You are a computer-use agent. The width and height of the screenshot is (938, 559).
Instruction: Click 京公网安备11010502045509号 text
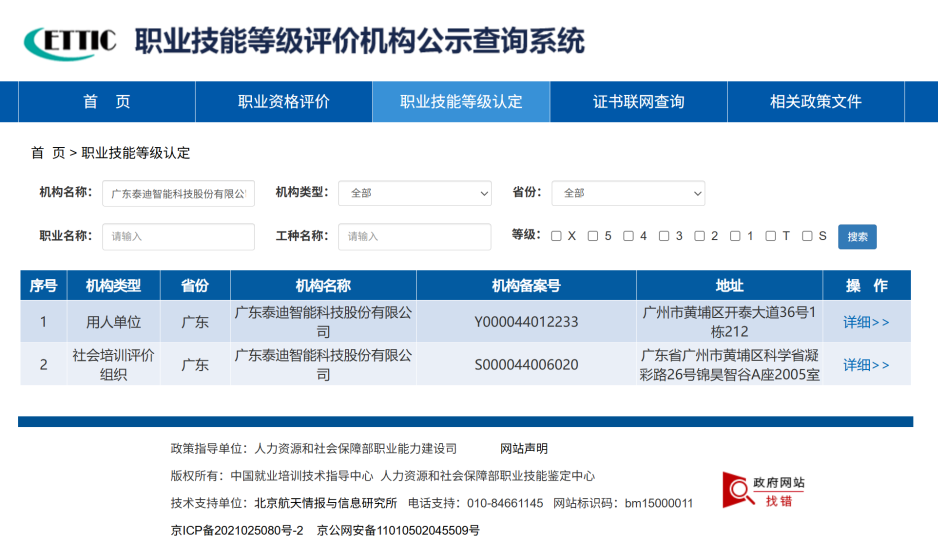tap(398, 530)
